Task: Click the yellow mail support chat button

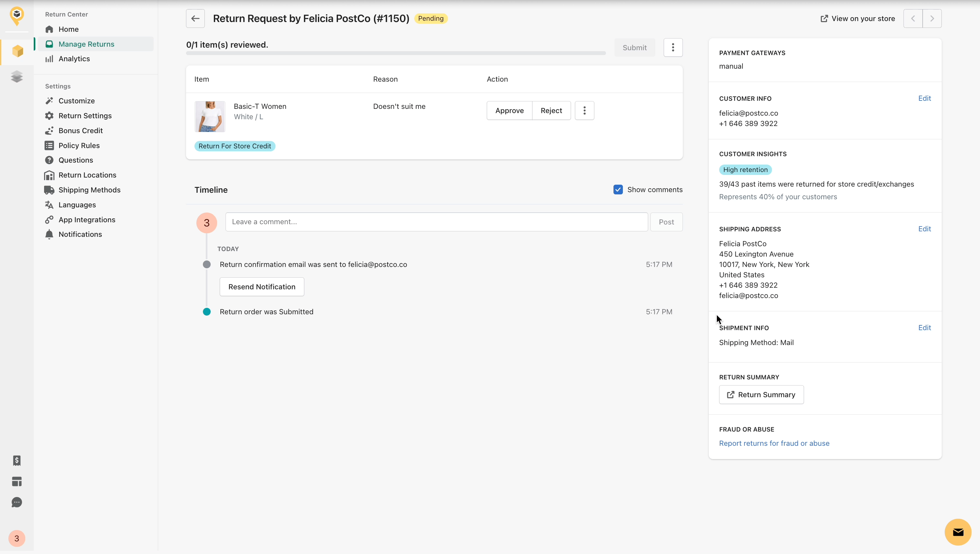Action: pos(958,532)
